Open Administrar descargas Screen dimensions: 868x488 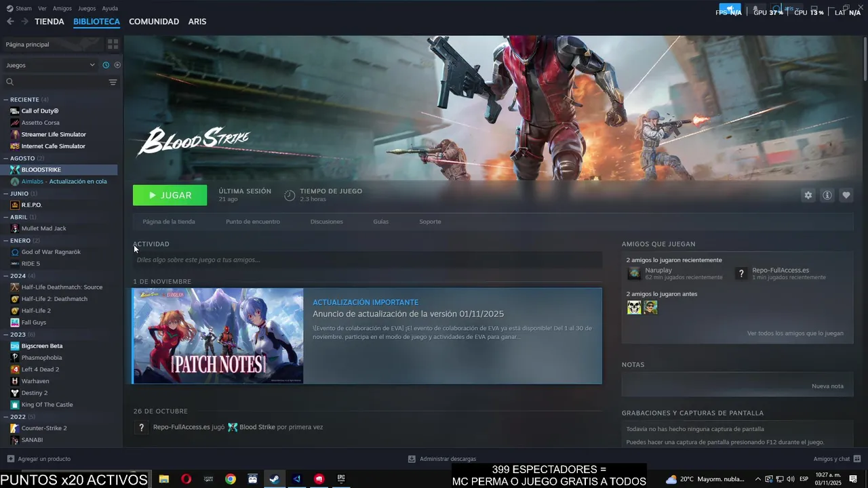[x=442, y=459]
